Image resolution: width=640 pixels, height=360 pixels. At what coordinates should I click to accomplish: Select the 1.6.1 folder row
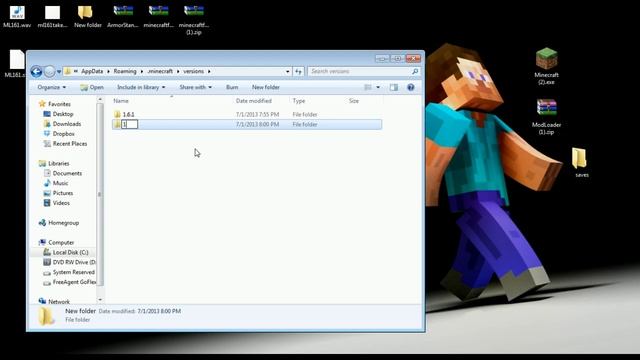point(247,115)
